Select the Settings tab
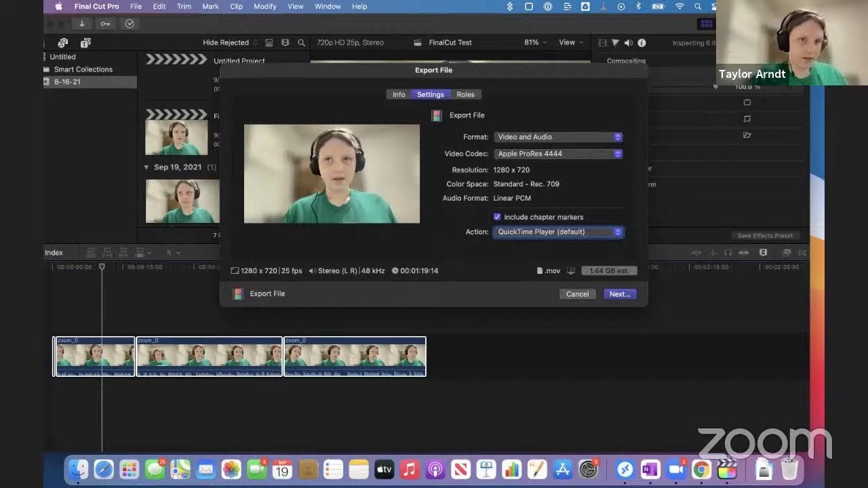 431,95
